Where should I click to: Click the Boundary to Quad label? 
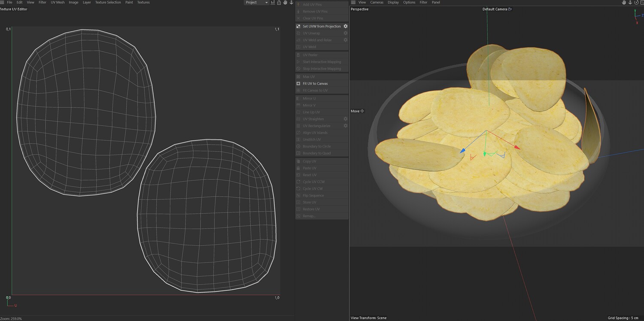point(316,153)
